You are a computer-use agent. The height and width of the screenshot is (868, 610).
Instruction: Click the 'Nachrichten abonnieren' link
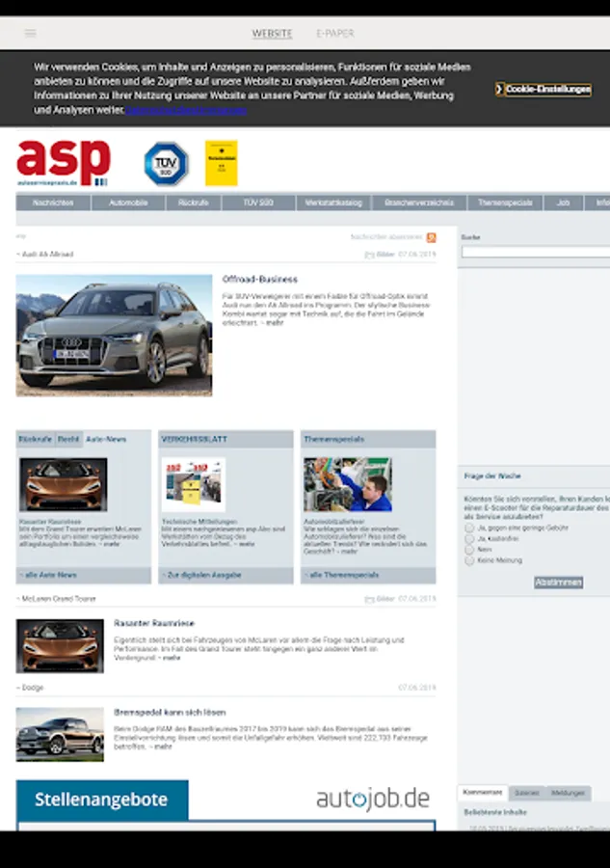(386, 237)
